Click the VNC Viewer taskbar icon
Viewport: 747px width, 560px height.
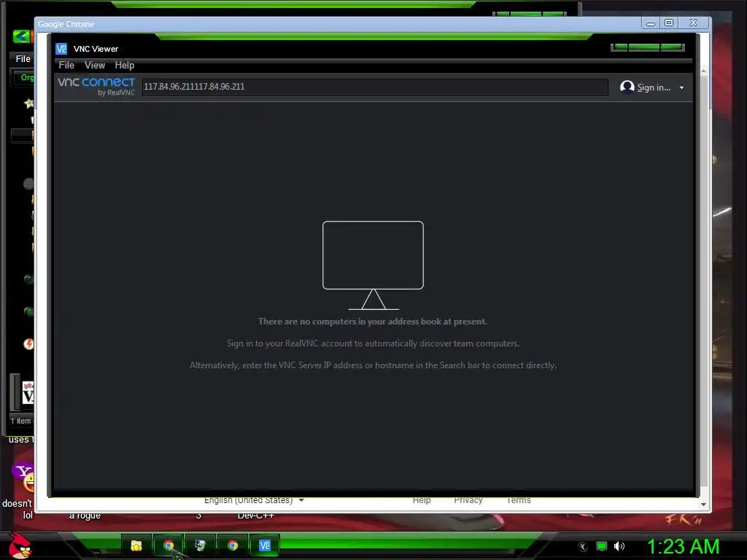click(265, 545)
